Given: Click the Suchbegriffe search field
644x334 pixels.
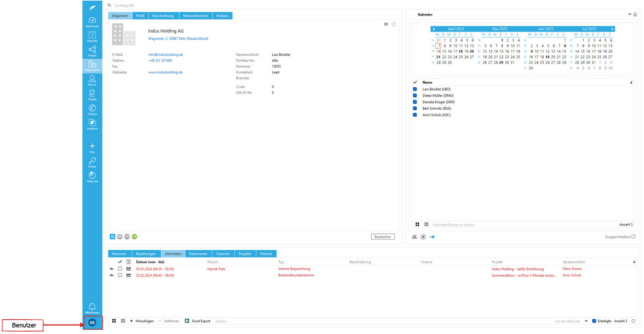Looking at the screenshot, I should [x=178, y=5].
